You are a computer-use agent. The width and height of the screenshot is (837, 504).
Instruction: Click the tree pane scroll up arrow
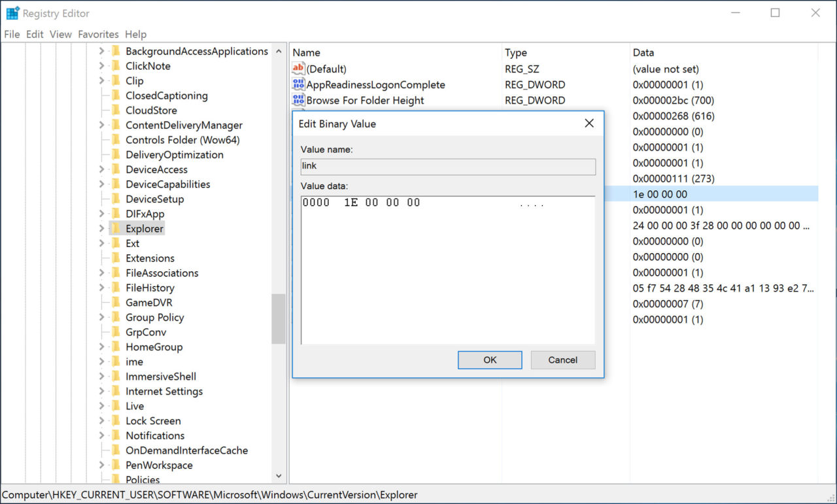(x=279, y=51)
